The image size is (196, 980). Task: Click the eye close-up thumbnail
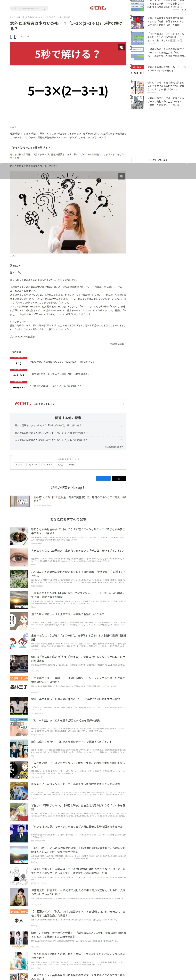(x=19, y=557)
